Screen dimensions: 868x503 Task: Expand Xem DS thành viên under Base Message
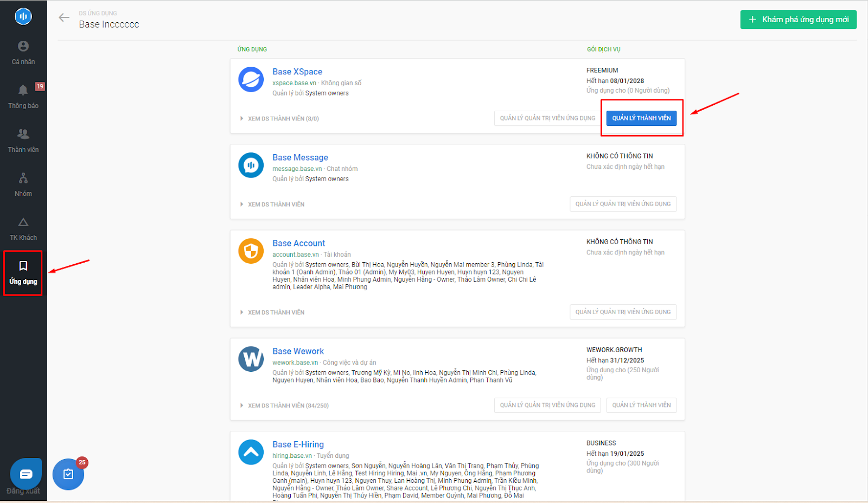point(272,205)
